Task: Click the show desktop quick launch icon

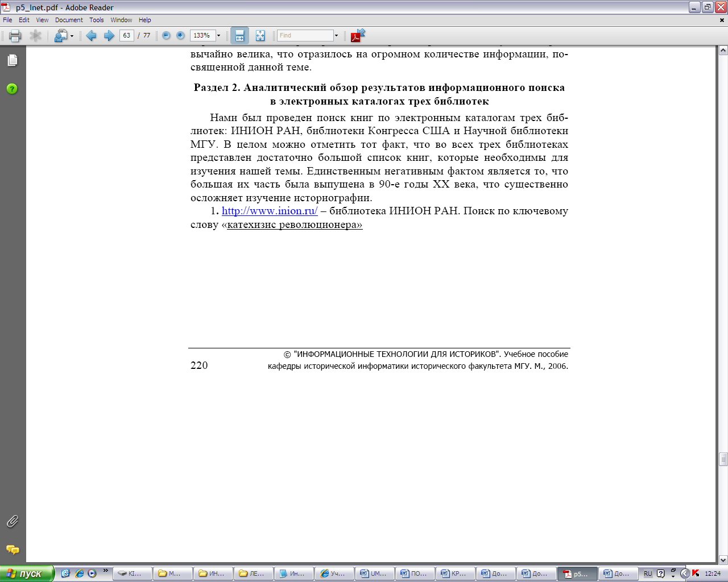Action: point(66,573)
